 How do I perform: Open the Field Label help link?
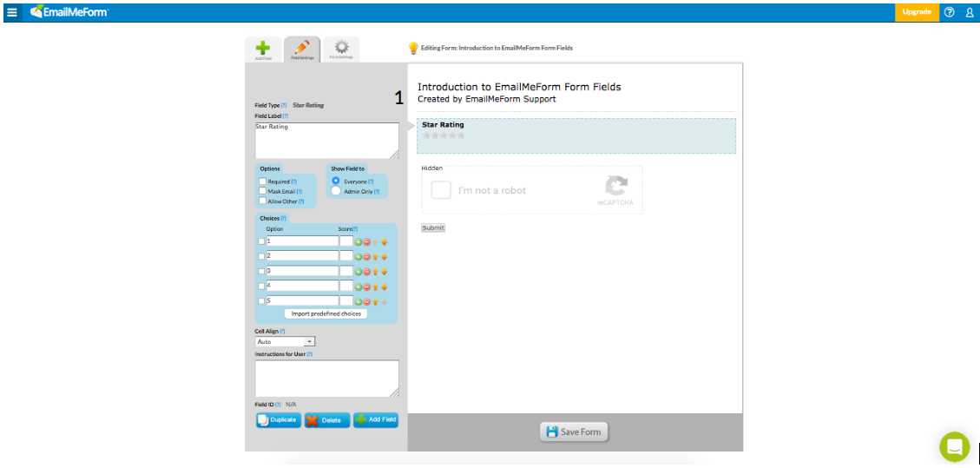coord(286,116)
